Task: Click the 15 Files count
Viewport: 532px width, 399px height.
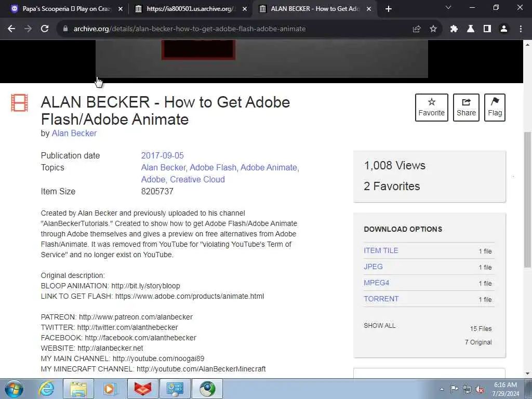Action: coord(481,328)
